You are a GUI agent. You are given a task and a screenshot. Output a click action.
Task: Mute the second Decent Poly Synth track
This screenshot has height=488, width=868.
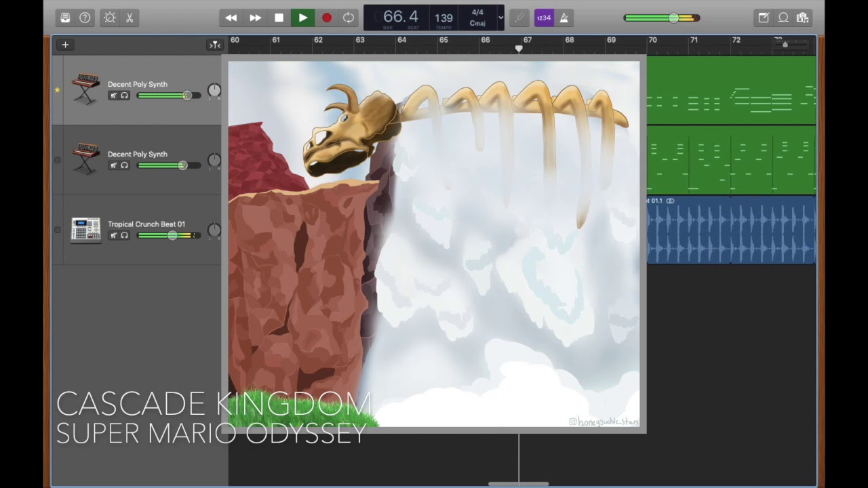(x=114, y=165)
